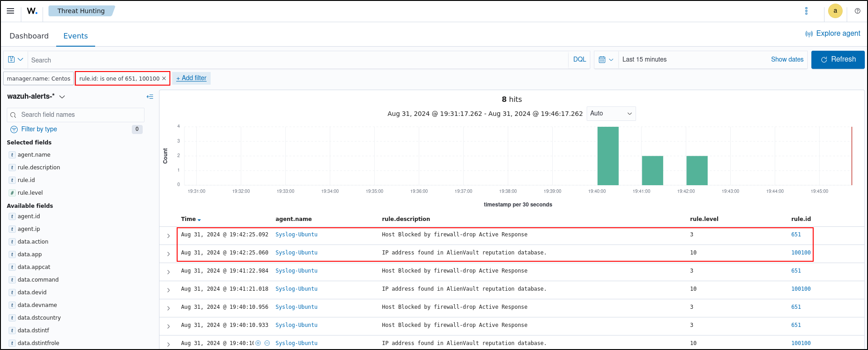The width and height of the screenshot is (868, 350).
Task: Click the filter-for-value plus icon
Action: pyautogui.click(x=258, y=343)
